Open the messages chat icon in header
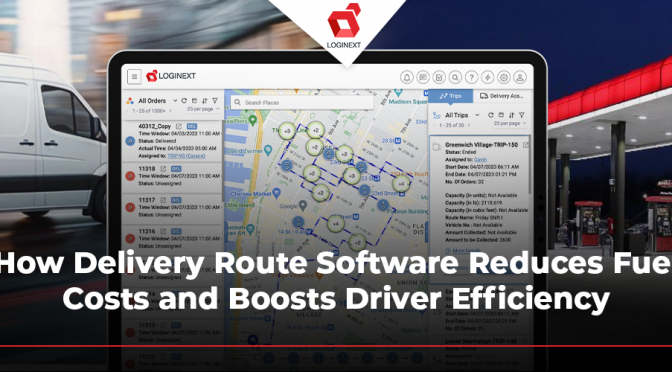The width and height of the screenshot is (672, 372). (423, 77)
